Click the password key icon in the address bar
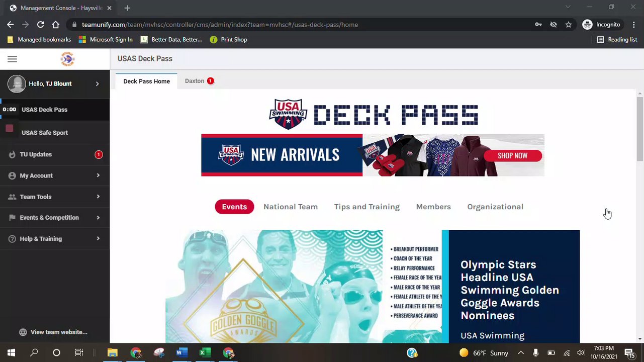The height and width of the screenshot is (362, 644). pyautogui.click(x=538, y=25)
